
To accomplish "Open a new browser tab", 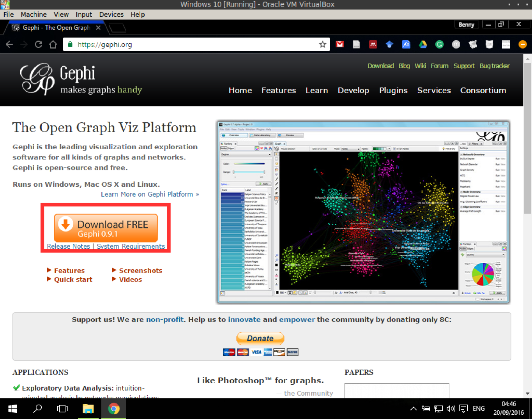I will pos(117,28).
